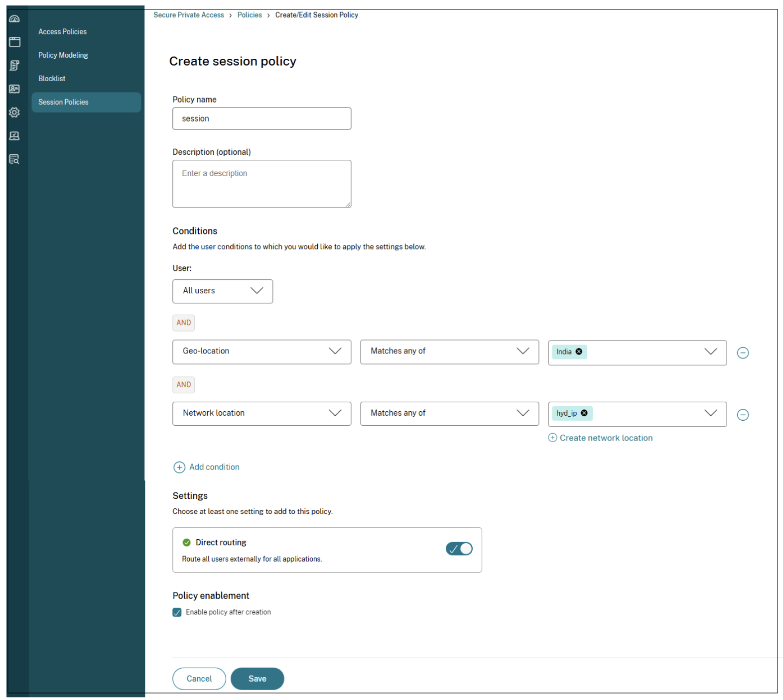Image resolution: width=783 pixels, height=700 pixels.
Task: Remove the Geo-location condition row
Action: (x=742, y=353)
